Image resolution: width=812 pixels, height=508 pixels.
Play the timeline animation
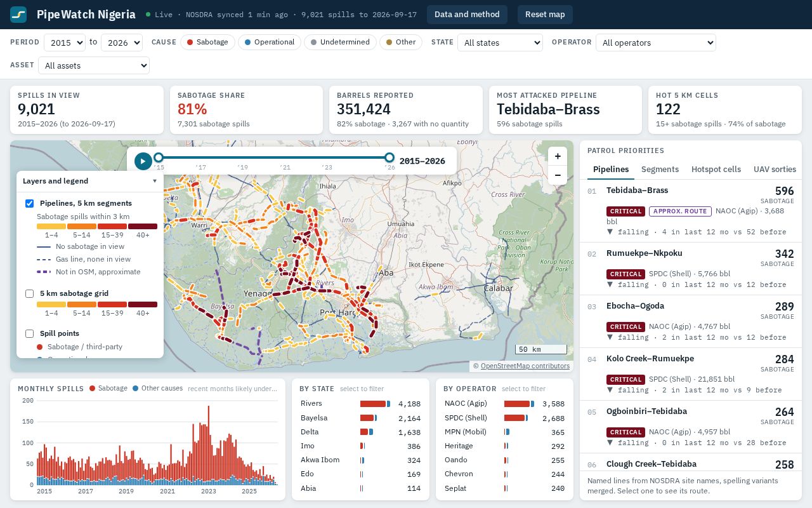[x=143, y=161]
